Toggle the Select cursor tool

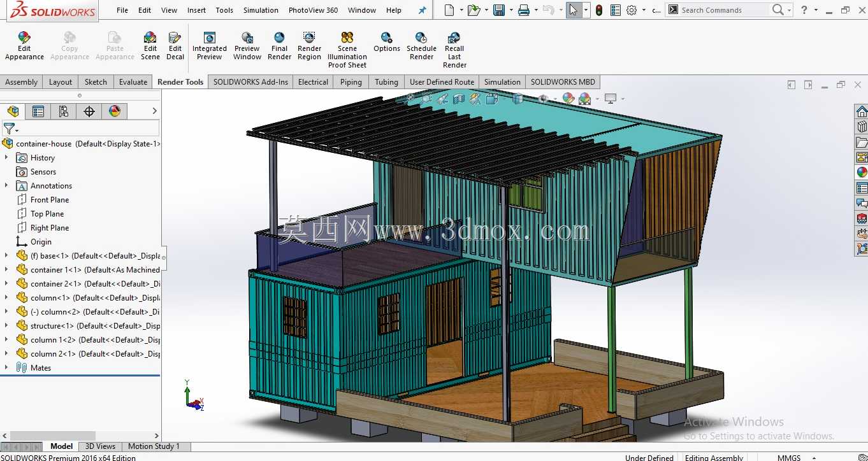pos(574,10)
